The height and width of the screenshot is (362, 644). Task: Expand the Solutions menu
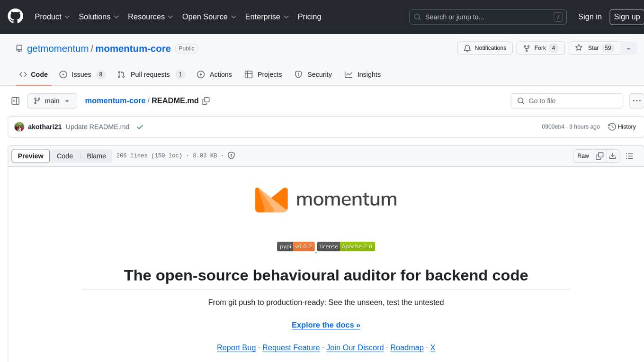[x=98, y=17]
